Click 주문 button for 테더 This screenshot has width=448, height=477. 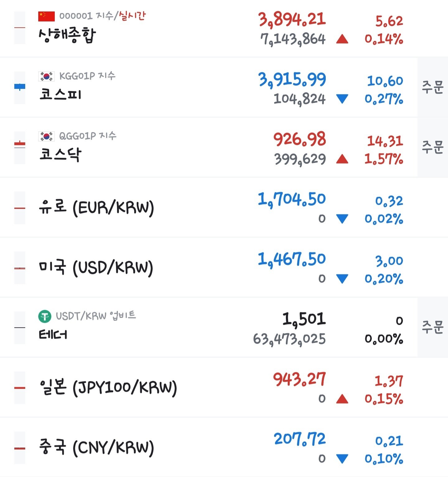point(433,327)
